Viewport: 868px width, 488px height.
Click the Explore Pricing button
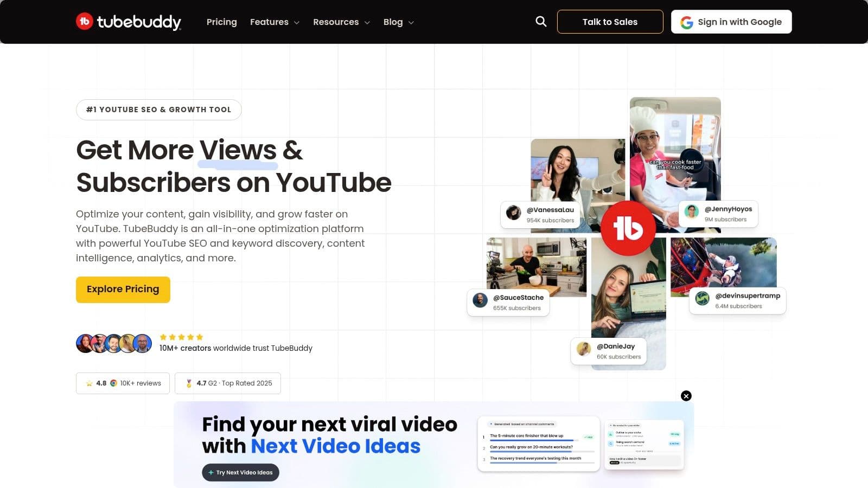pyautogui.click(x=123, y=290)
